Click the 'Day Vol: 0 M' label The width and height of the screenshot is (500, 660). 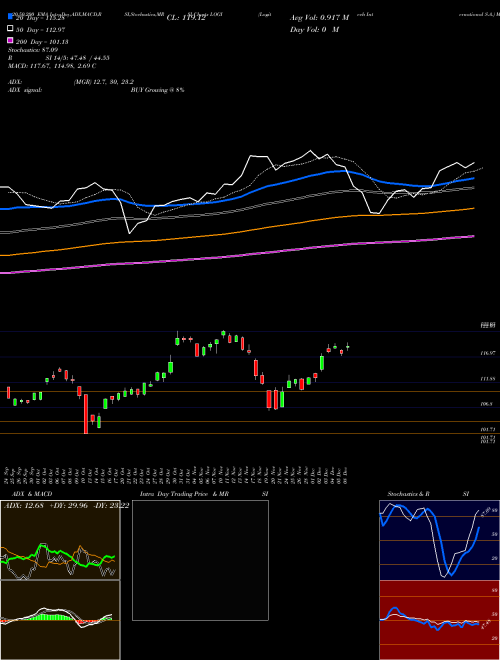point(314,29)
